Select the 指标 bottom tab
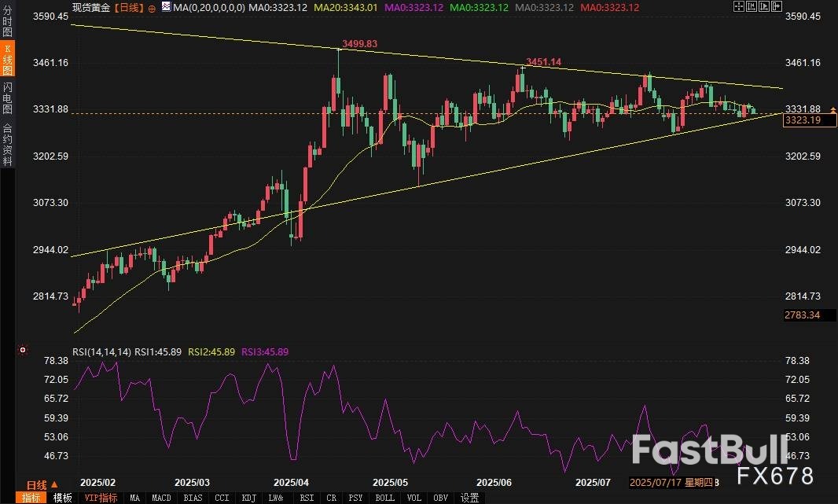Screen dimensions: 838x504 tap(31, 498)
